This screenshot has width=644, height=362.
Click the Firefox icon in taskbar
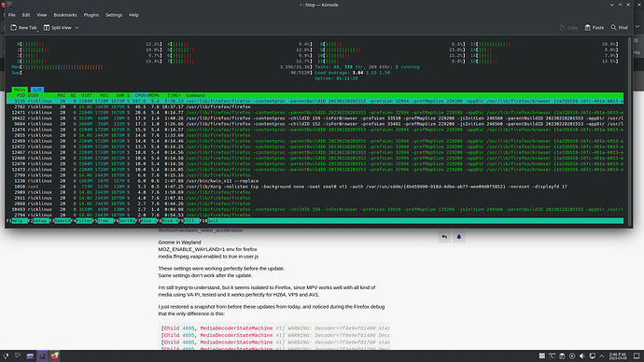(54, 355)
